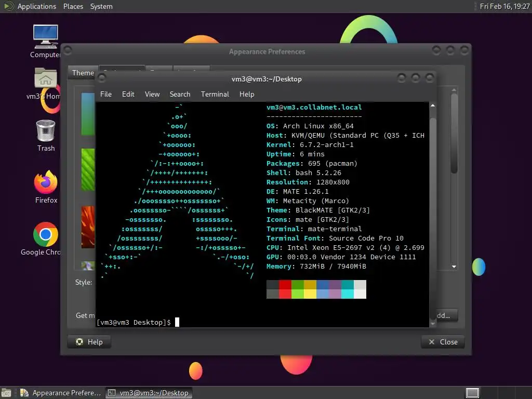
Task: Click the red color block in neofetch palette
Action: pos(285,289)
